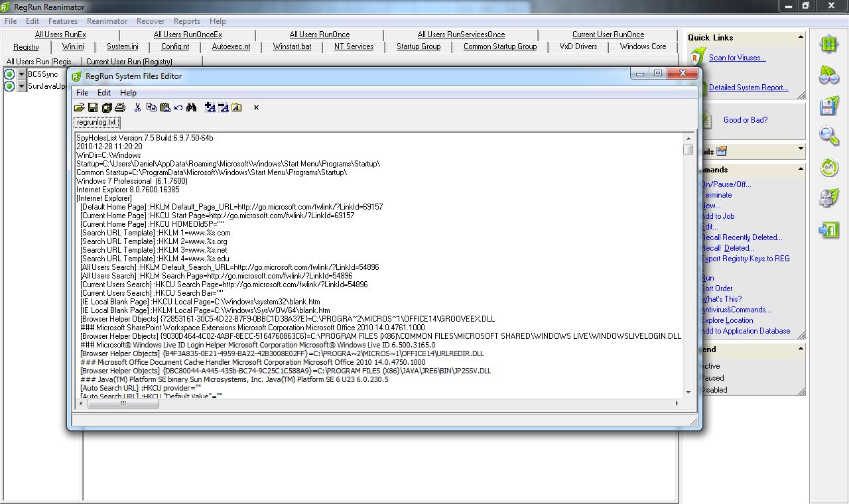849x504 pixels.
Task: Click the cut scissors icon
Action: [137, 107]
